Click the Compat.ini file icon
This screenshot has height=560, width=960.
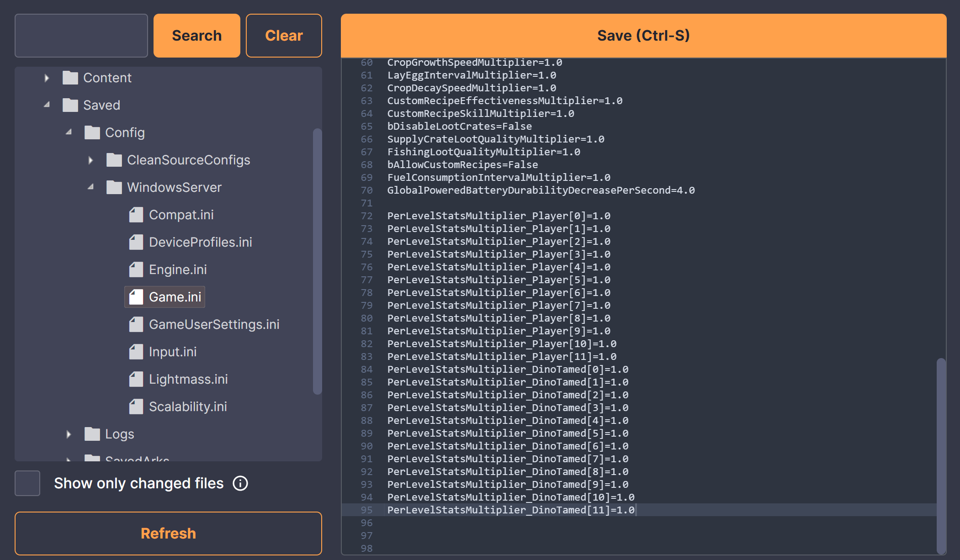(x=136, y=215)
